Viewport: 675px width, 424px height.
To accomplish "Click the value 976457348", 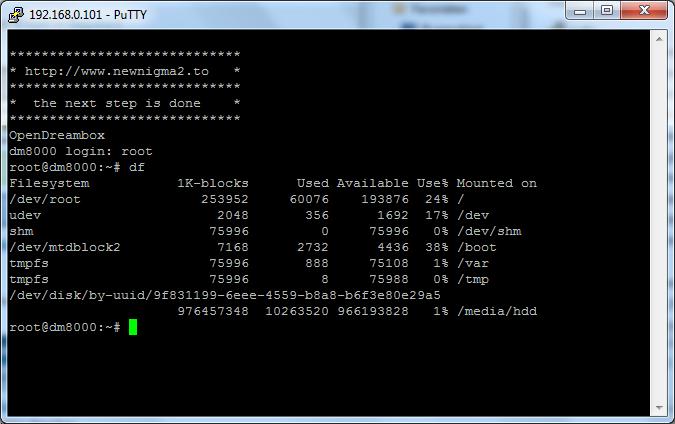I will point(213,311).
